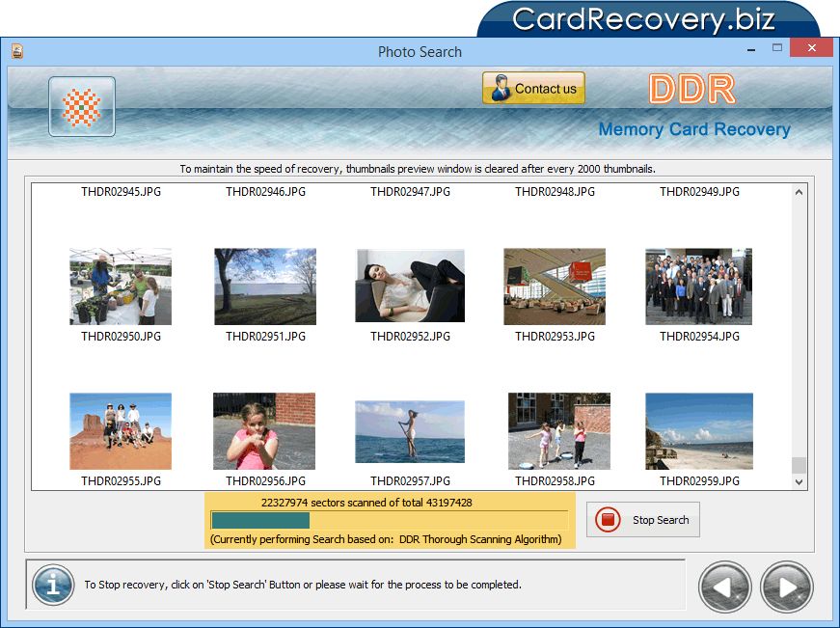Click the app icon in the title bar
840x628 pixels.
[x=17, y=51]
